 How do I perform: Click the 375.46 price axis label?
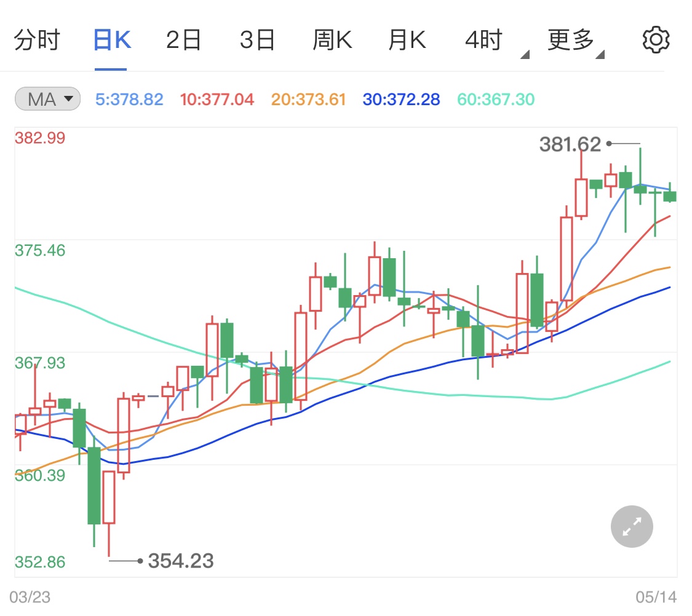(40, 250)
